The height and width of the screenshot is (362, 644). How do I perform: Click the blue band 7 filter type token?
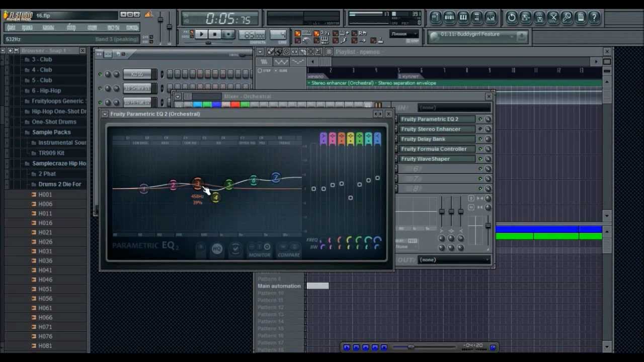coord(377,138)
